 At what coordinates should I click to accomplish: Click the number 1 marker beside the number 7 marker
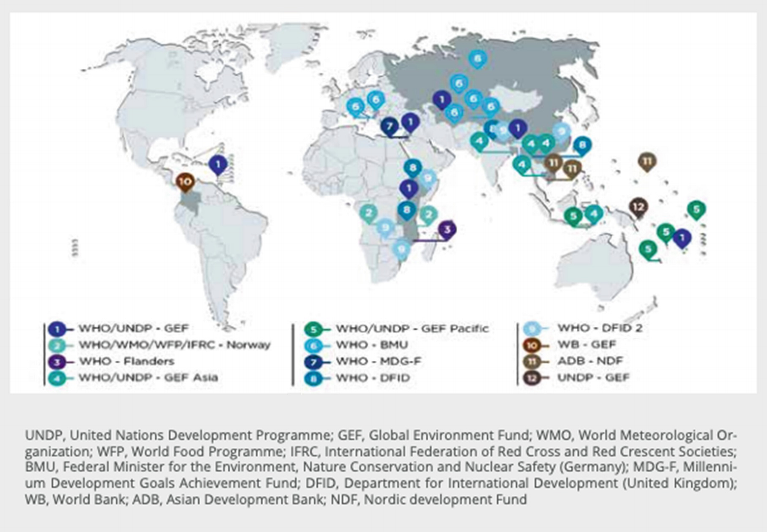[x=410, y=123]
